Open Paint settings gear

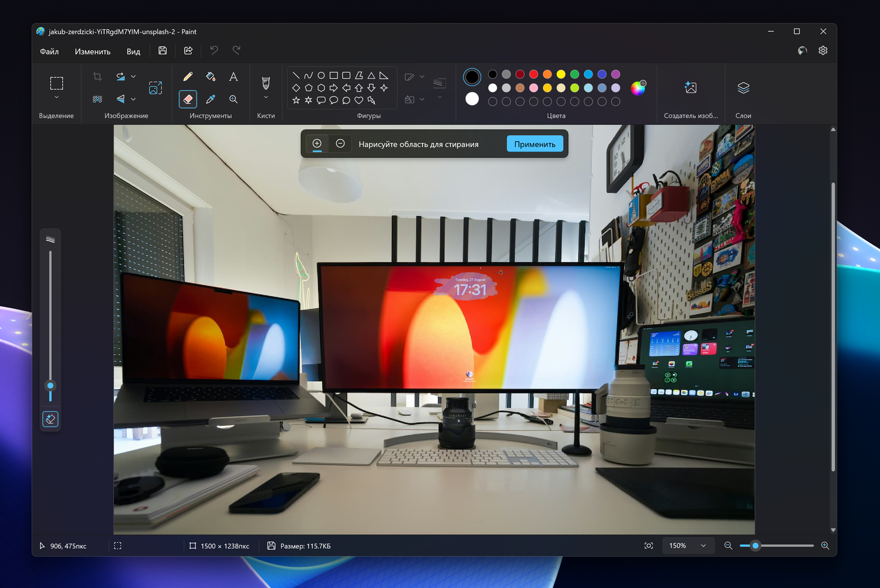pos(823,51)
